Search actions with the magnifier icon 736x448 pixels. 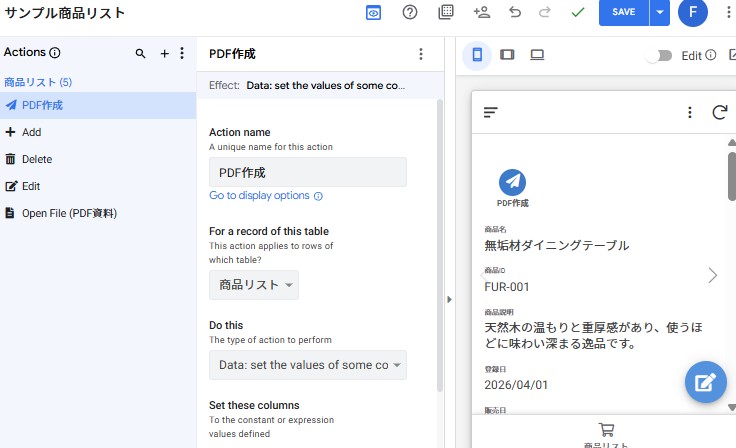[x=141, y=53]
